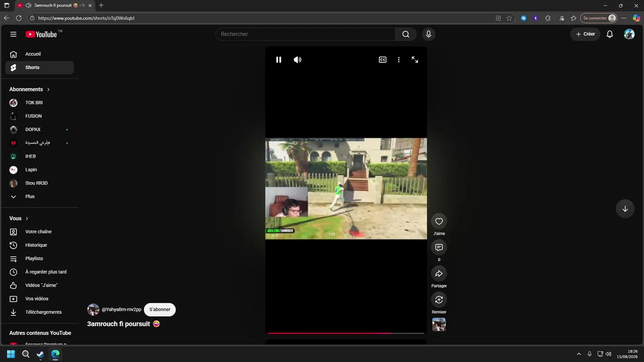
Task: Expand the Abonnements section
Action: 30,89
